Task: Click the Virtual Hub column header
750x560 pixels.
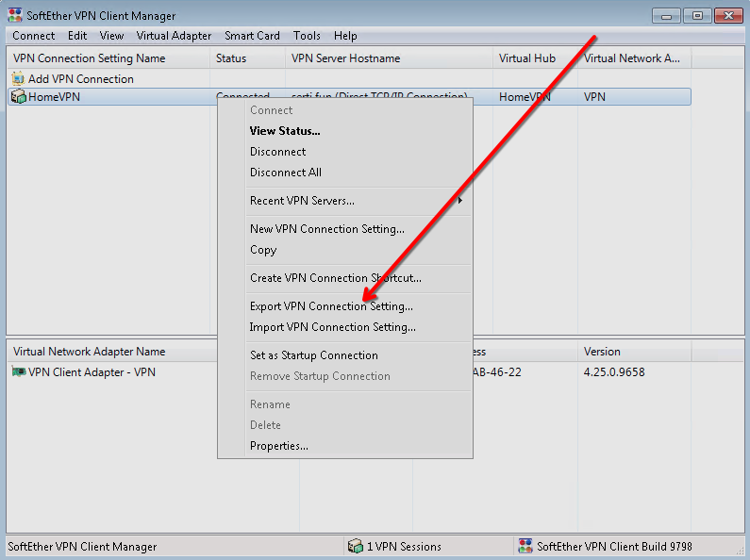Action: (527, 58)
